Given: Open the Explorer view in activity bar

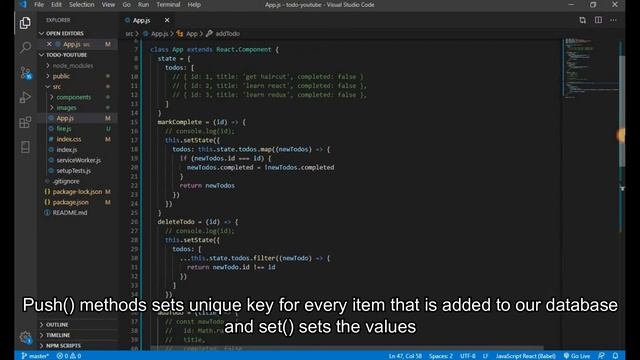Looking at the screenshot, I should (x=25, y=23).
